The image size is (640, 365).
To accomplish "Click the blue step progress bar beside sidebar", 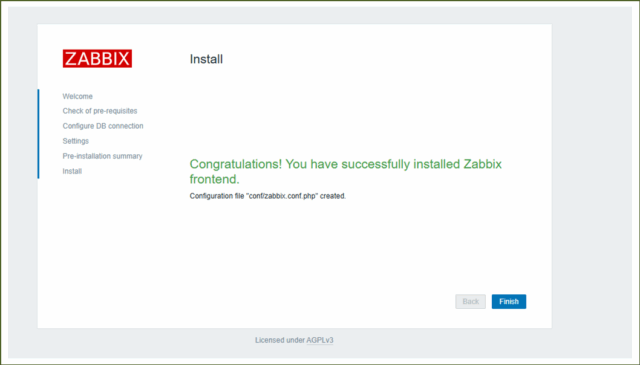I will coord(38,134).
